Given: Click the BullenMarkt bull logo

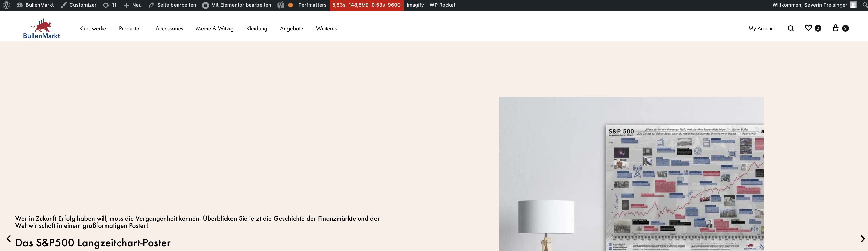Looking at the screenshot, I should (x=41, y=28).
